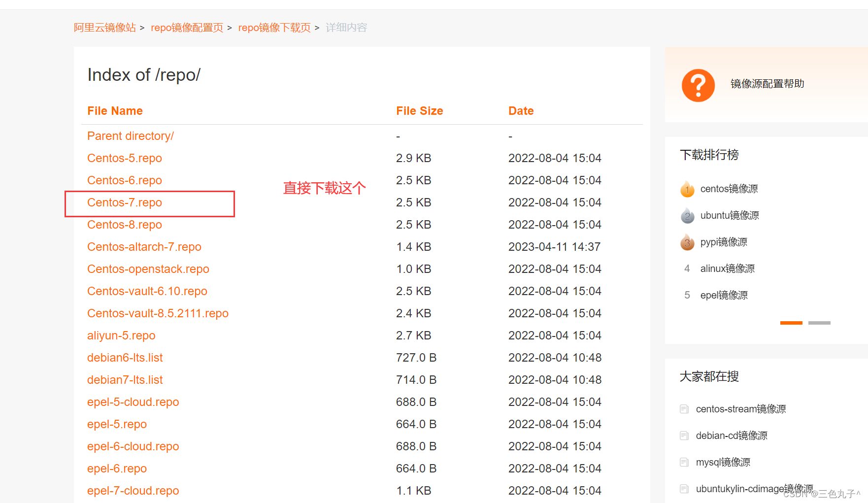Click the gold rank 1 medal icon
Viewport: 868px width, 503px height.
(x=687, y=189)
